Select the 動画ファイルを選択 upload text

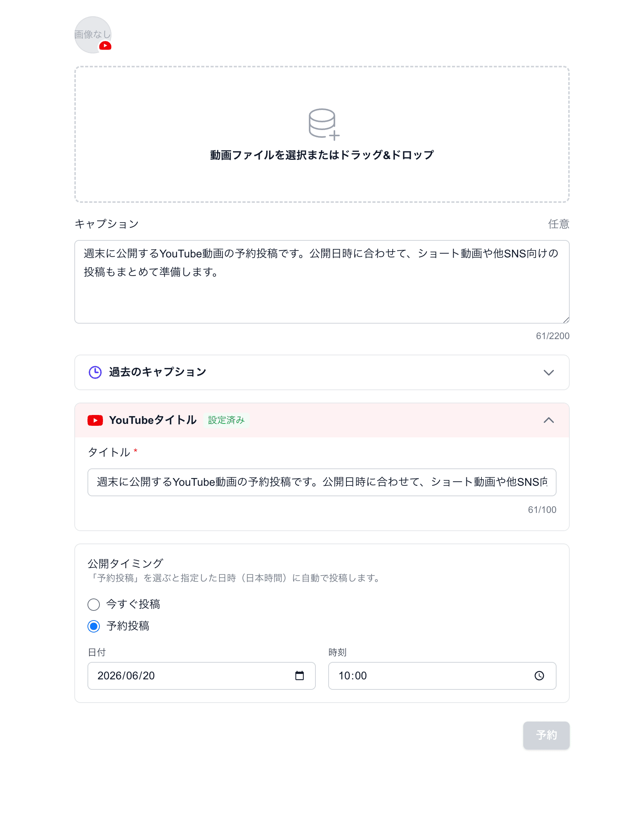(x=322, y=155)
